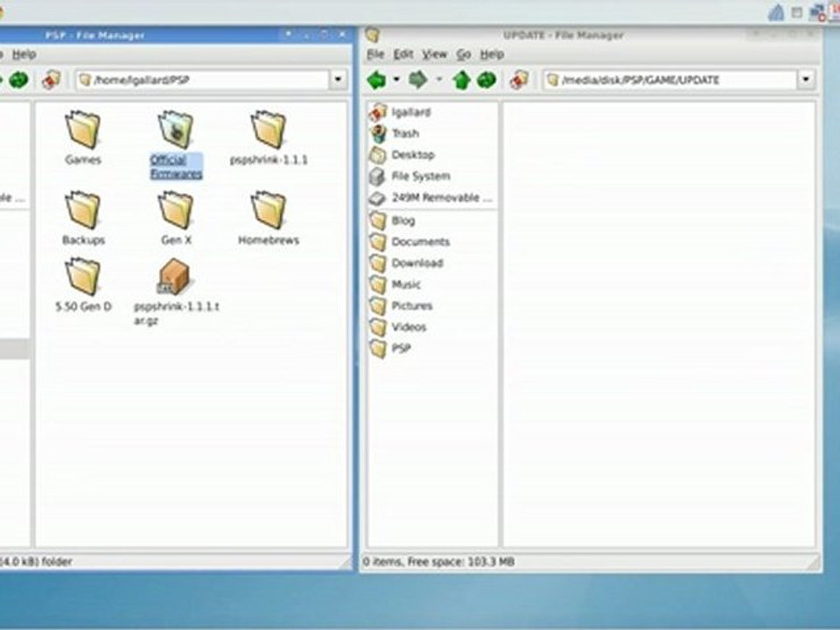Expand location dropdown for /home/lgallard/PSP
The image size is (840, 630).
coord(338,80)
